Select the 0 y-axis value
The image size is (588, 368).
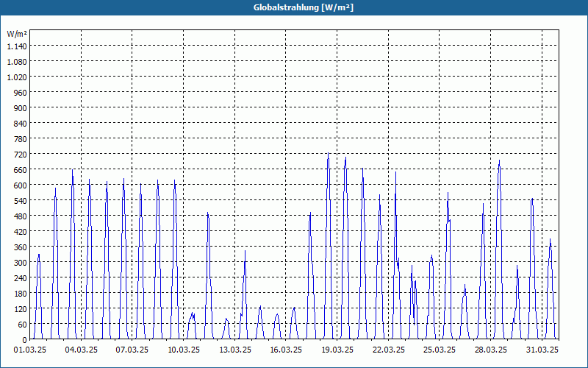(x=25, y=340)
